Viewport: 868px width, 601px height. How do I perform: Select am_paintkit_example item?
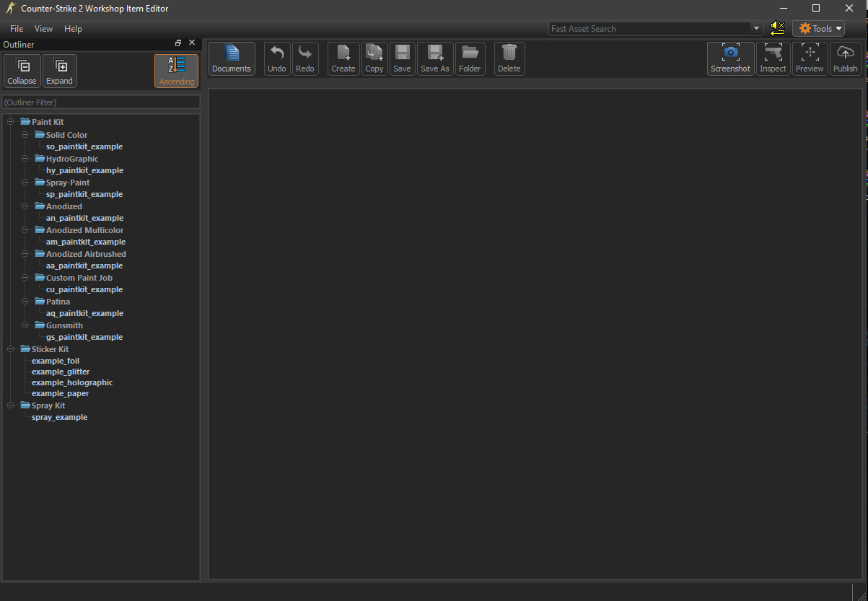[x=86, y=242]
